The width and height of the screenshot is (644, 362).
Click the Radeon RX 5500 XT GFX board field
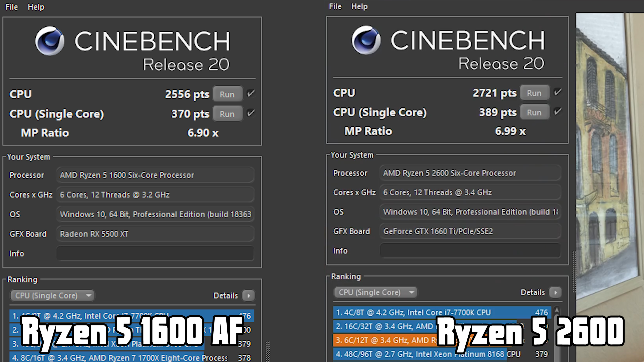tap(155, 234)
